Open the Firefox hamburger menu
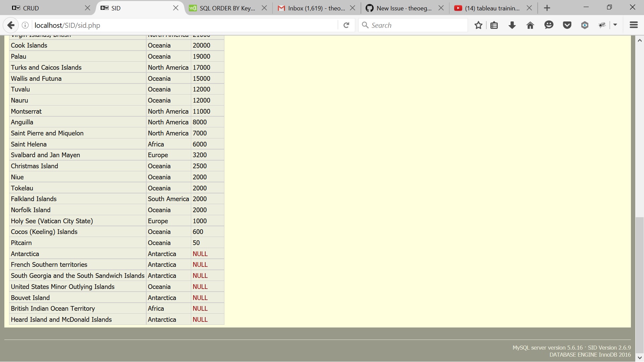The height and width of the screenshot is (362, 644). pyautogui.click(x=634, y=25)
